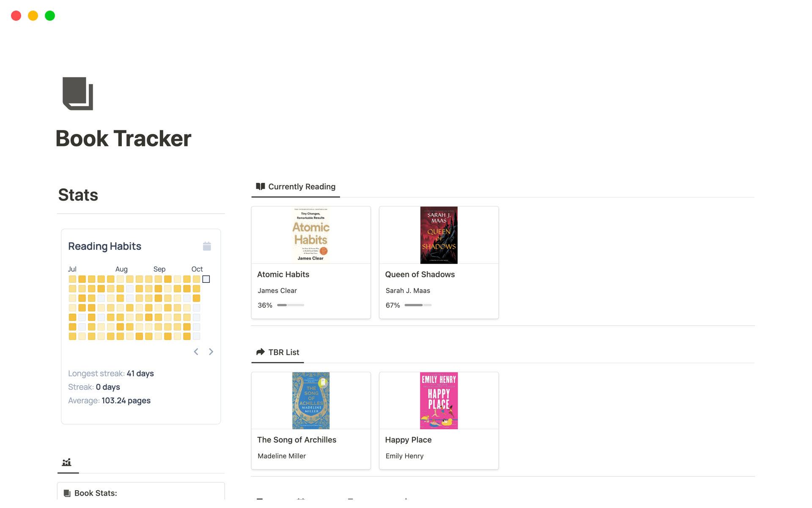Click the open-book icon on Currently Reading
812x508 pixels.
261,186
